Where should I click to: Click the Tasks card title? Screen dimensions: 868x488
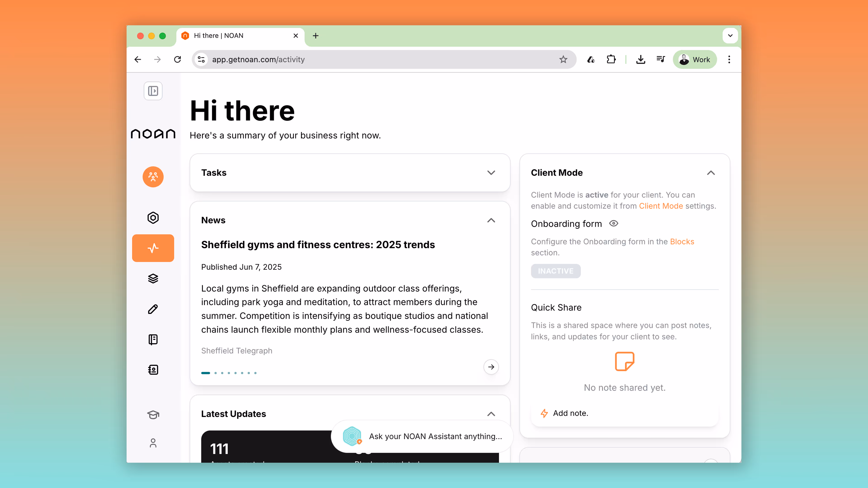(x=214, y=173)
